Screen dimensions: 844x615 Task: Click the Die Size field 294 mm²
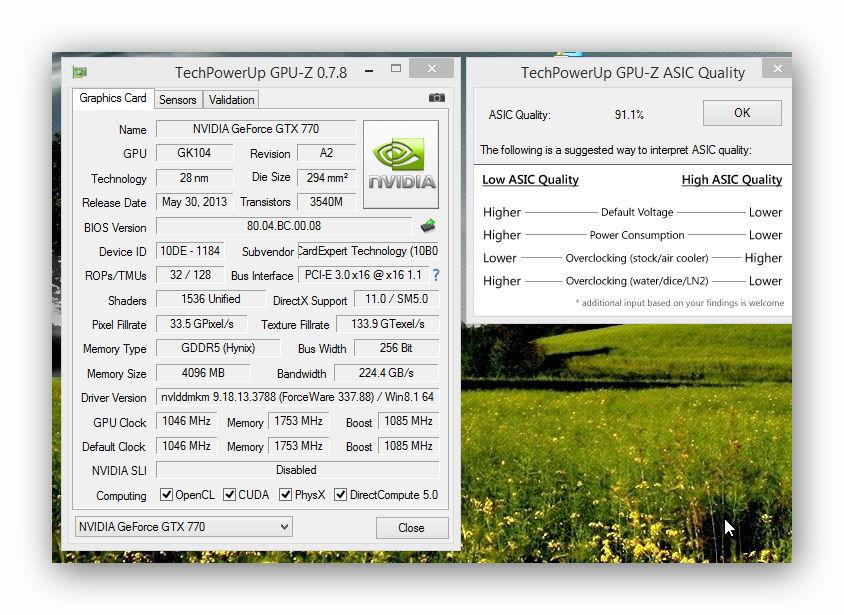(326, 178)
